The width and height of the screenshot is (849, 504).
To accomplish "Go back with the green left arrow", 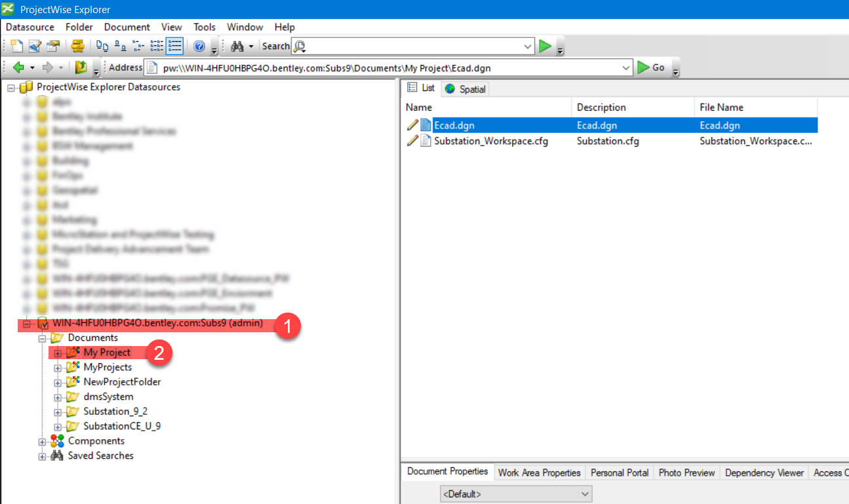I will pos(18,68).
